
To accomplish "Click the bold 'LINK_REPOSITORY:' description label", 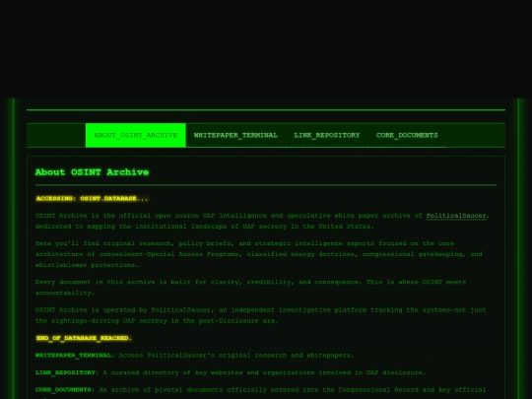I will (x=67, y=372).
